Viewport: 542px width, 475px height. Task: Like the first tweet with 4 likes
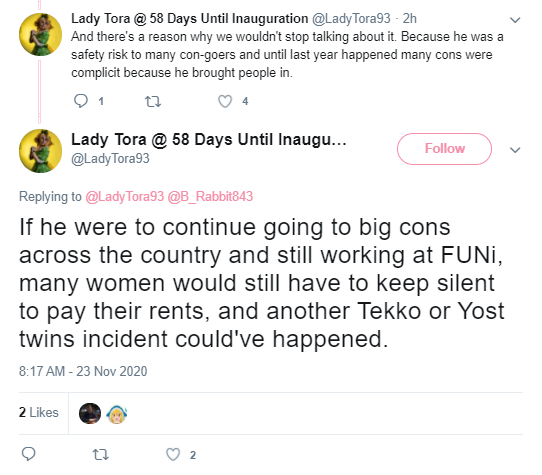tap(225, 101)
